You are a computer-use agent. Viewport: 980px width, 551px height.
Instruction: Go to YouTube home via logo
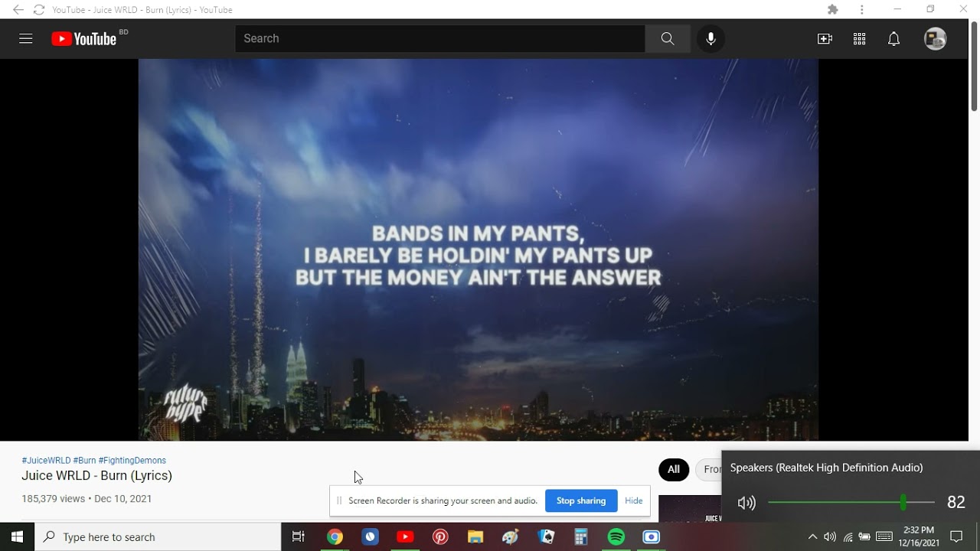pos(84,38)
